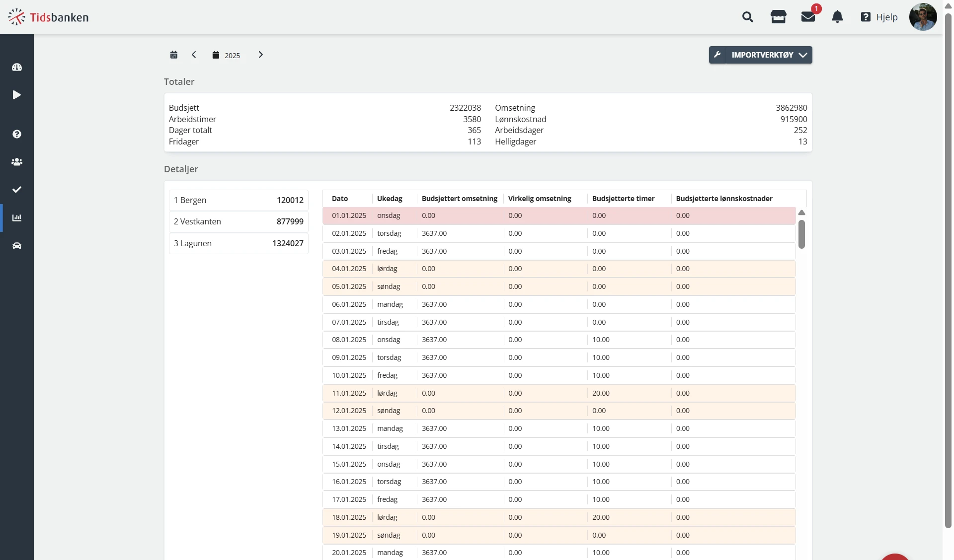This screenshot has height=560, width=954.
Task: Open the employees group sidebar icon
Action: point(17,162)
